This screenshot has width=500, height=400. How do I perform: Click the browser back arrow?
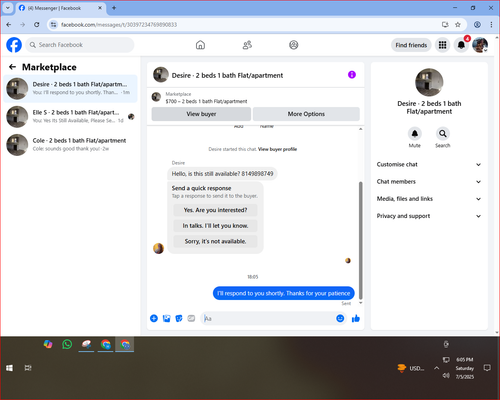(9, 25)
